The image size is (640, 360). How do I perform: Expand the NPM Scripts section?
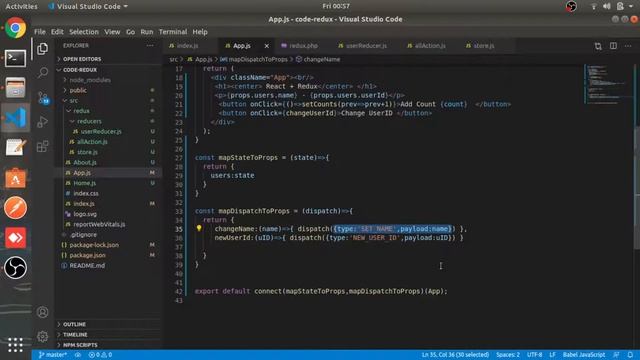(x=108, y=345)
